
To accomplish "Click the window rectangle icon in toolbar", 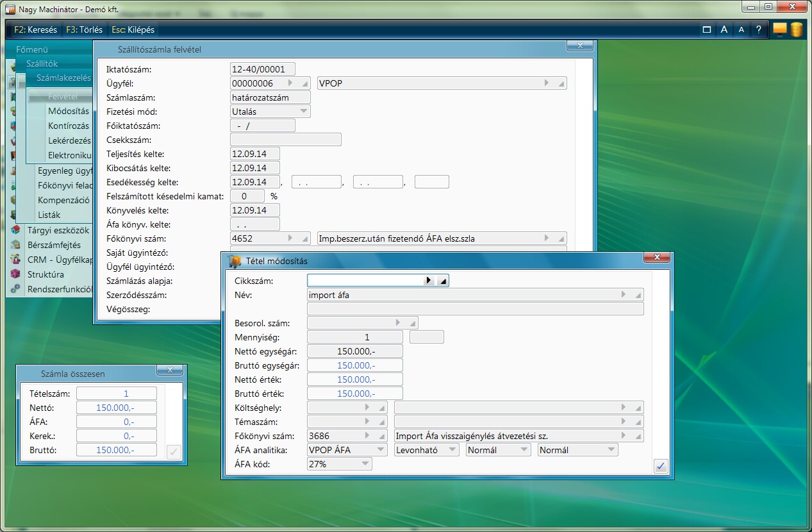I will pos(707,29).
